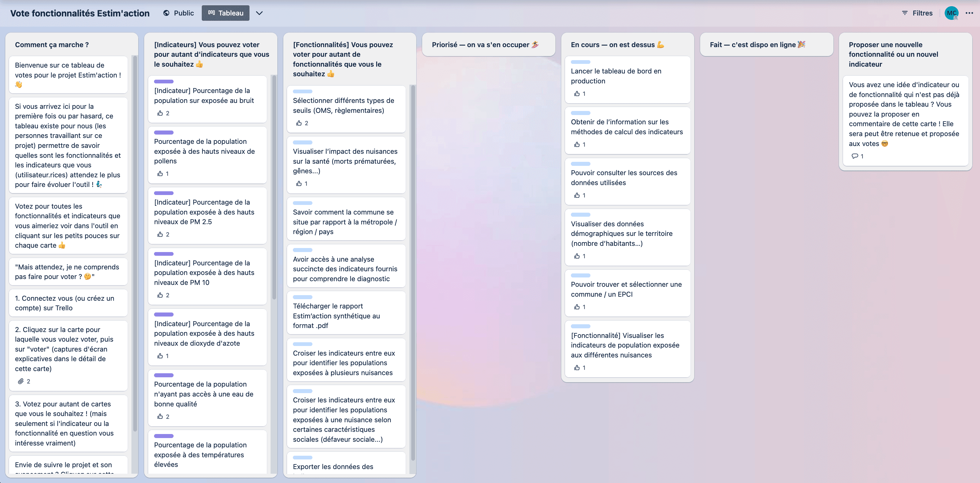This screenshot has height=483, width=980.
Task: Open the 'Avoir accès à une analyse succincte' card
Action: [x=346, y=266]
